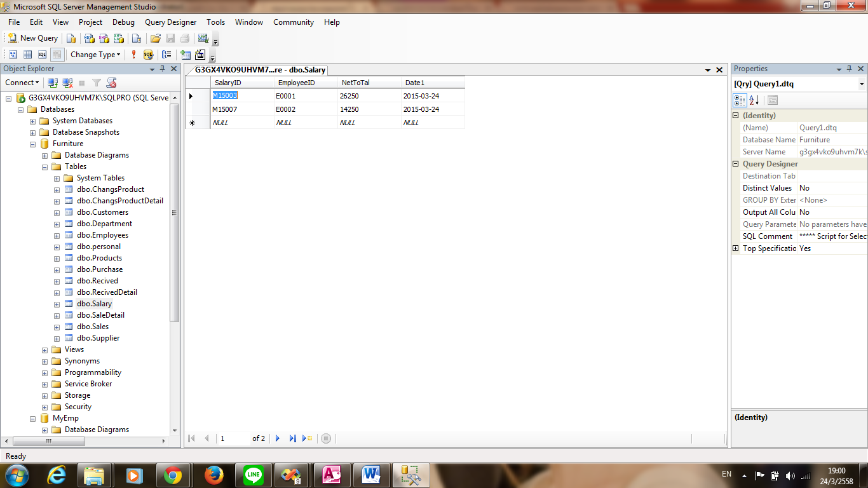The width and height of the screenshot is (868, 488).
Task: Collapse the Query Designer properties section
Action: [x=736, y=164]
